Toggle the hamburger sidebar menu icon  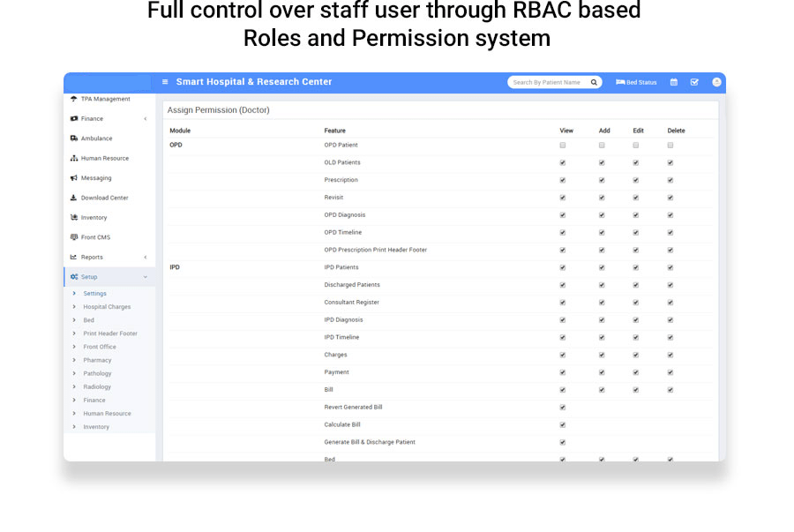pos(165,82)
